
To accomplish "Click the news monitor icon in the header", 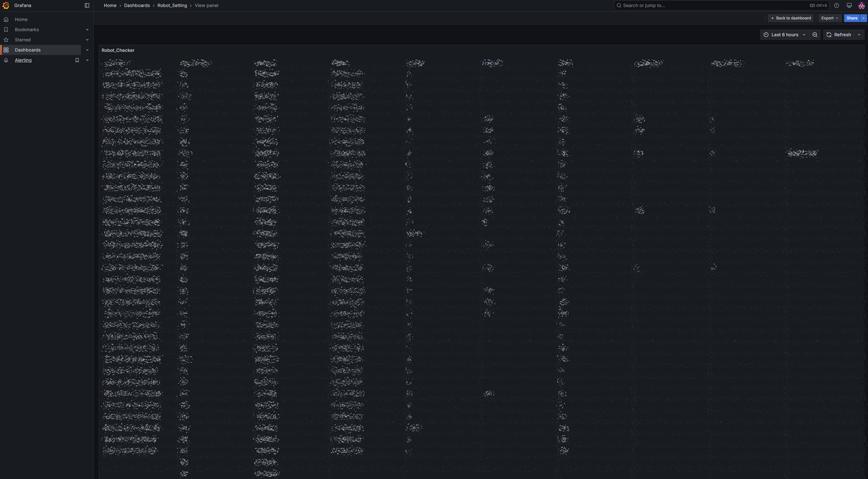I will click(x=849, y=6).
